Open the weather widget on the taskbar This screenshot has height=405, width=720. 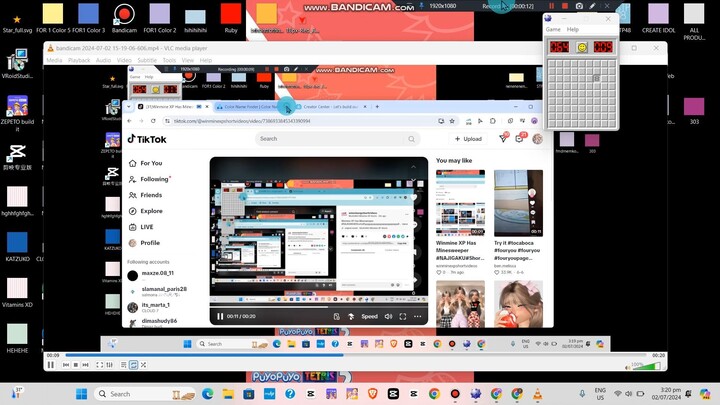17,393
